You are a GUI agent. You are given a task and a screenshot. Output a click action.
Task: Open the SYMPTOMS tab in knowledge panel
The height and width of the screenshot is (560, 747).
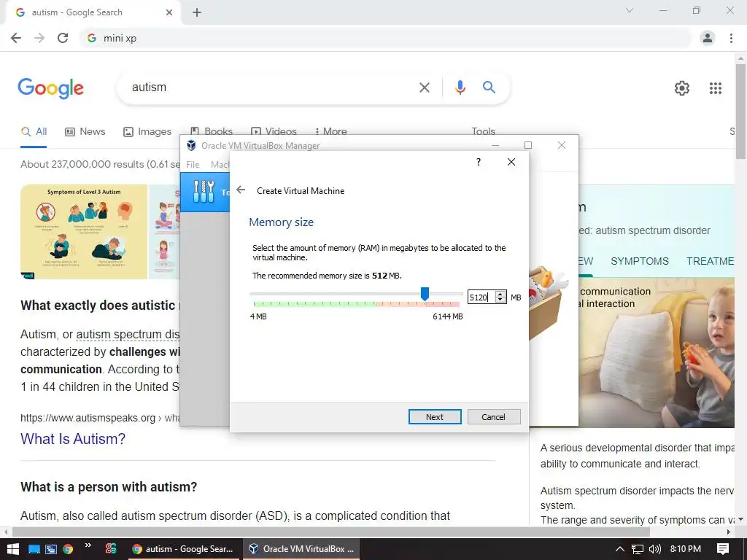click(x=640, y=261)
